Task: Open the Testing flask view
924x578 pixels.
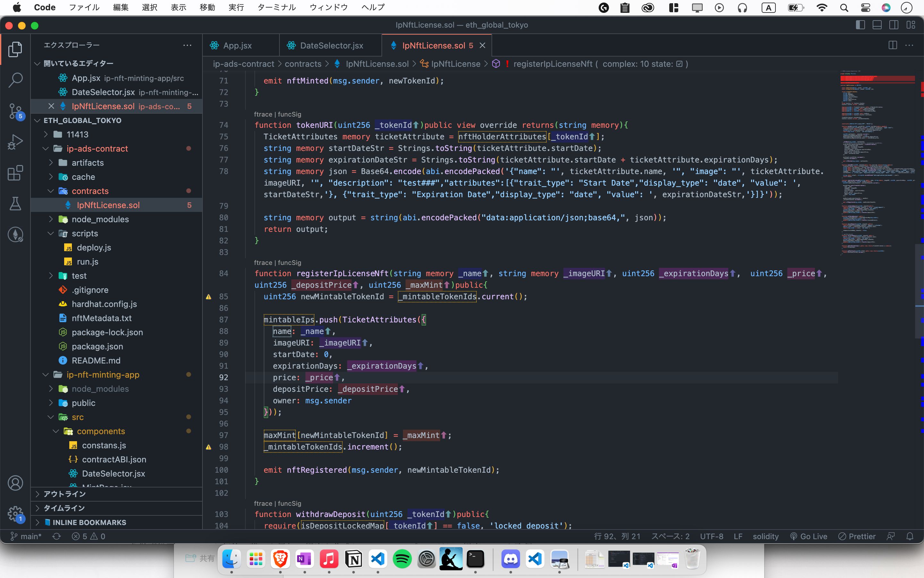Action: point(15,204)
